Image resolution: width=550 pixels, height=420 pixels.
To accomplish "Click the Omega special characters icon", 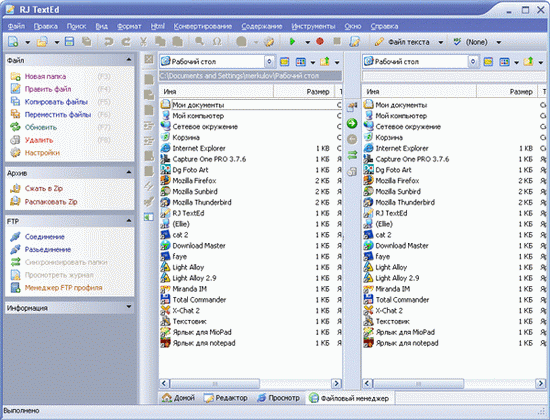I will tap(217, 42).
